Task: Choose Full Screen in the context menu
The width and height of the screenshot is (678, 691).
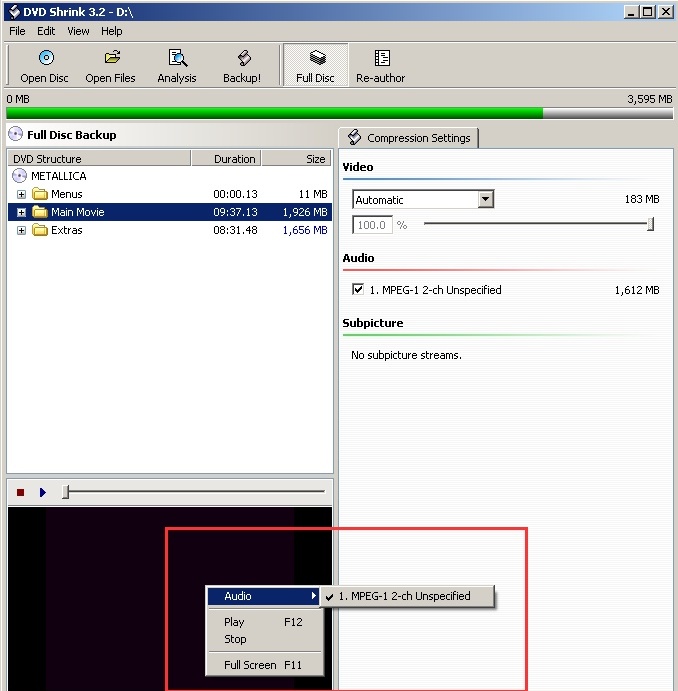Action: (x=264, y=665)
